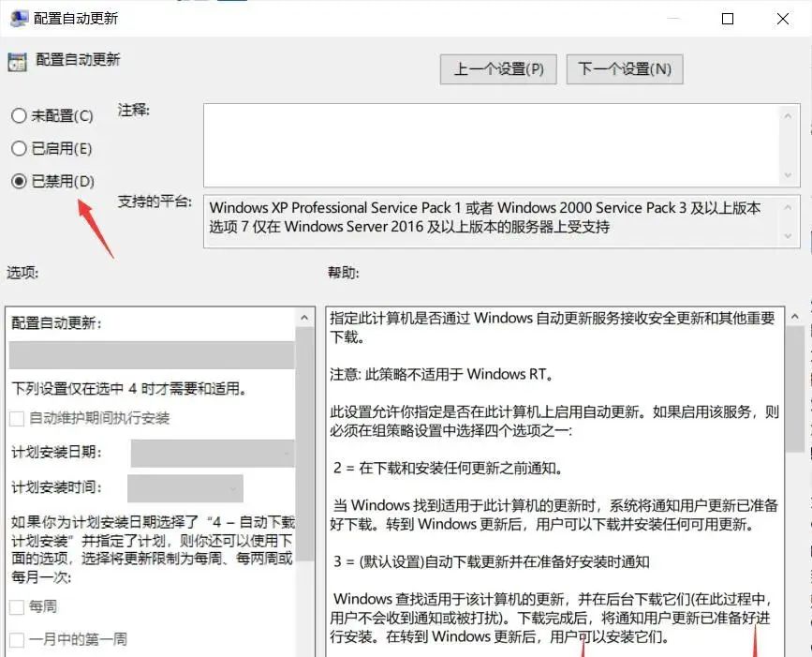Click help panel scroll up arrow
The image size is (812, 657).
pyautogui.click(x=795, y=317)
